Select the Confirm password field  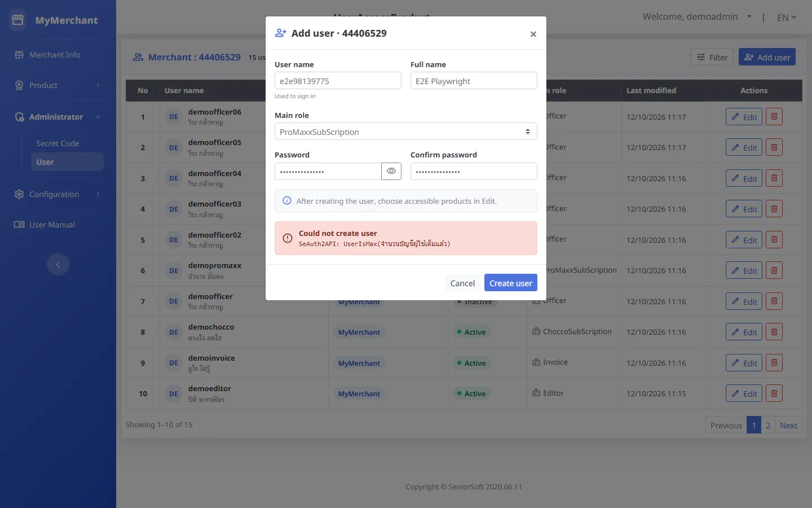tap(474, 171)
